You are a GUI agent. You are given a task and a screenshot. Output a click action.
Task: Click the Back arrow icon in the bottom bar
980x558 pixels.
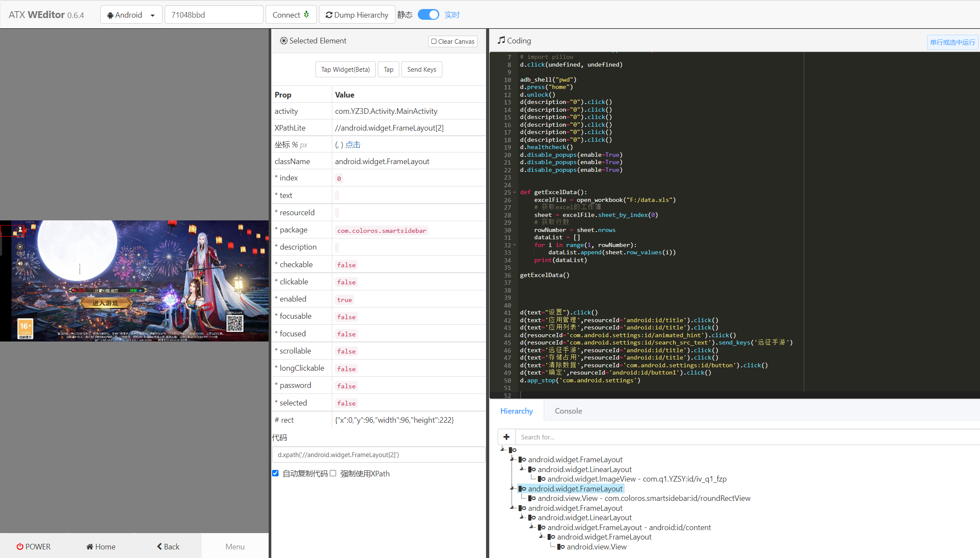click(x=159, y=546)
